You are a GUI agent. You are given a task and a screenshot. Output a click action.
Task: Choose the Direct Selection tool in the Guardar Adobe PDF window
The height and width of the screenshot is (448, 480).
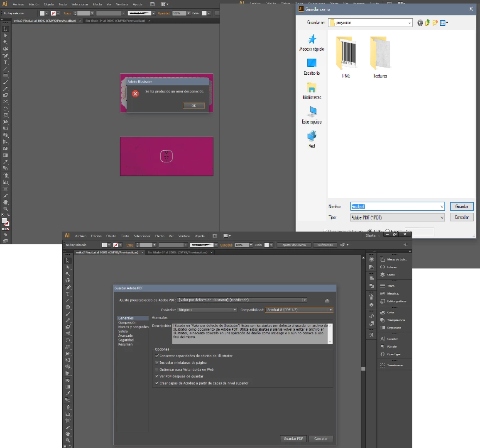tap(68, 267)
